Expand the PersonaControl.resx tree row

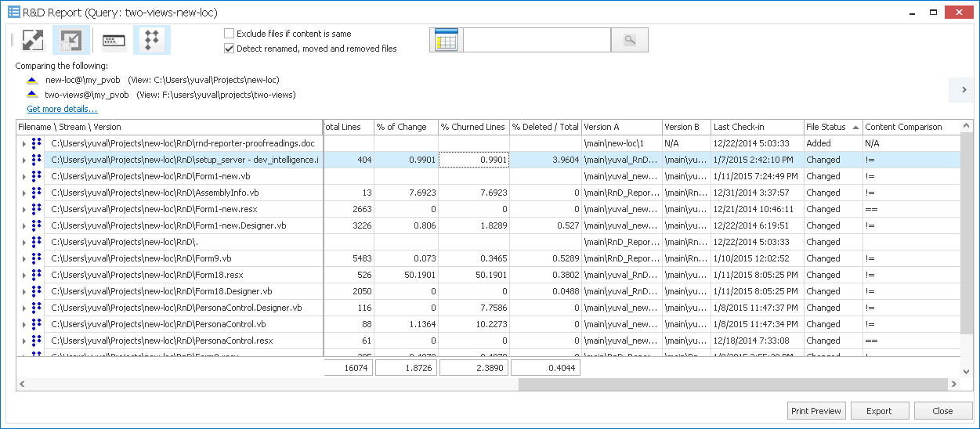point(24,341)
